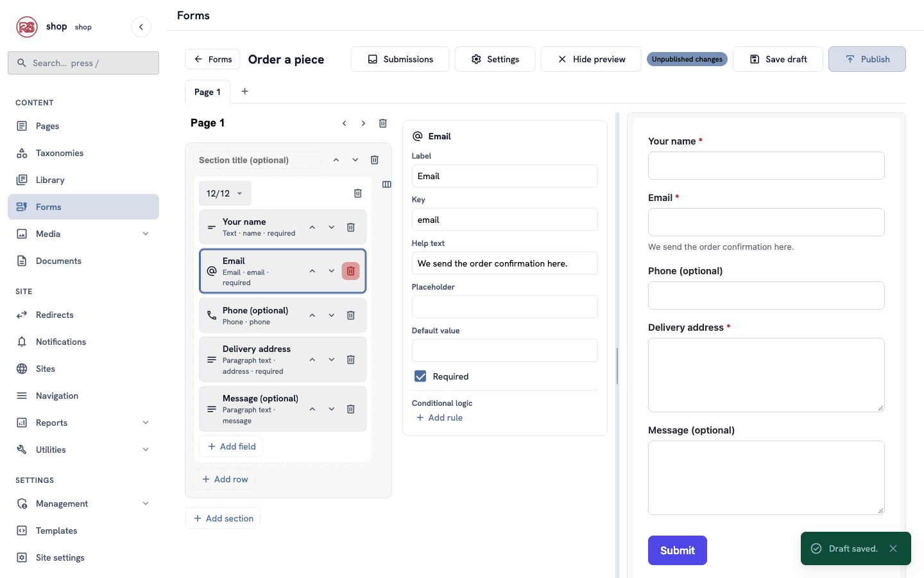Add a conditional logic rule

coord(440,417)
